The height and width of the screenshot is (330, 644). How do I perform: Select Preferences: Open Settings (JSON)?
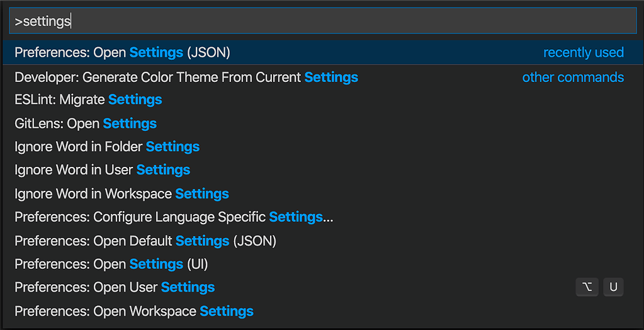(x=322, y=53)
